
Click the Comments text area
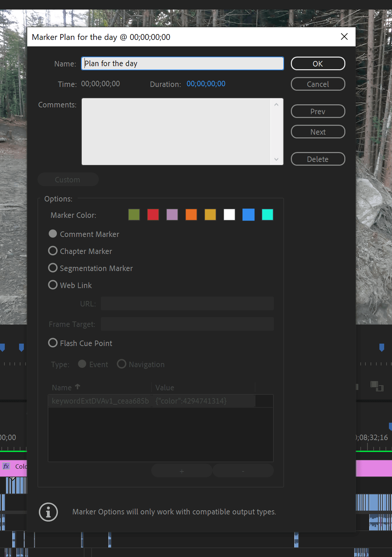click(183, 132)
